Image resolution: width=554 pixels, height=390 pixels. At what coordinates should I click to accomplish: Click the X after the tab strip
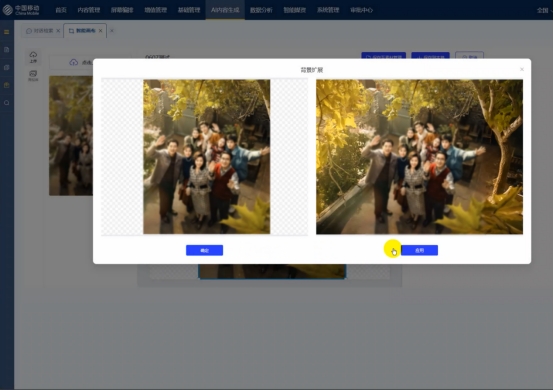coord(112,31)
